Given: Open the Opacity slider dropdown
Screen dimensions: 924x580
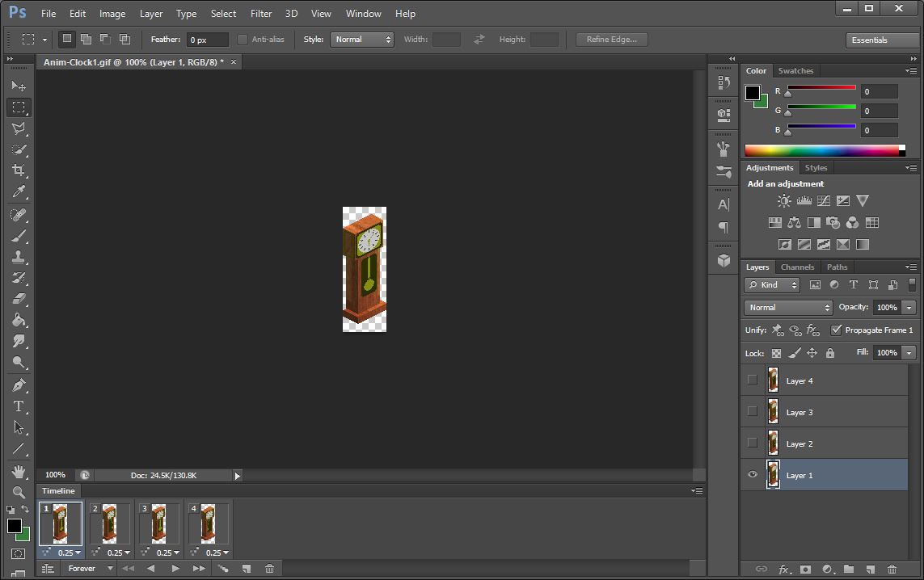Looking at the screenshot, I should coord(909,308).
